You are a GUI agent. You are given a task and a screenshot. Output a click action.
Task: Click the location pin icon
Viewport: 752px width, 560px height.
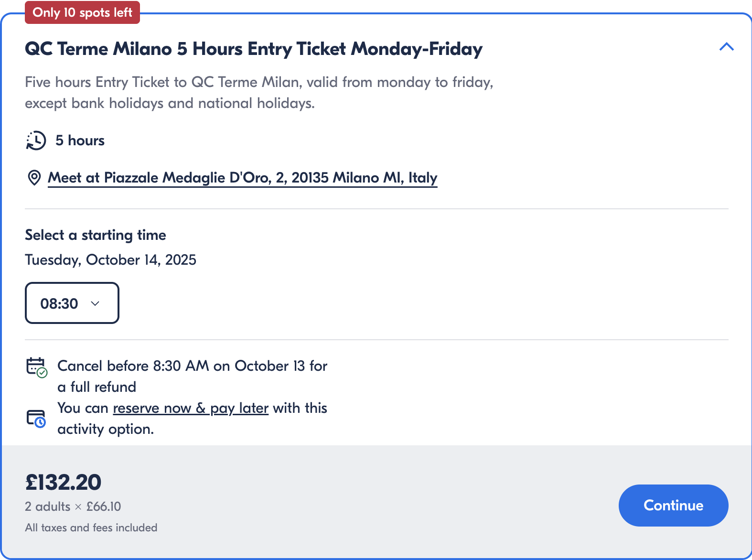click(34, 178)
